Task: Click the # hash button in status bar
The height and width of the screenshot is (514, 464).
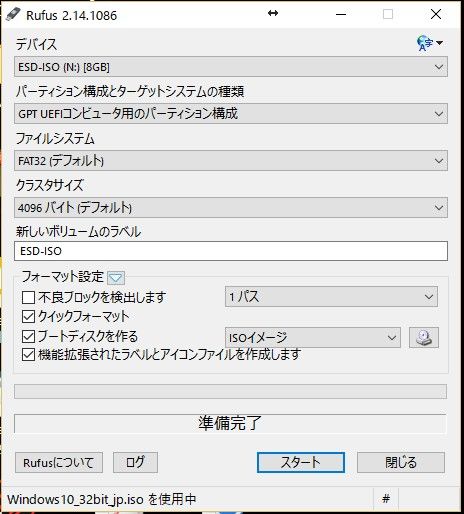Action: tap(386, 499)
